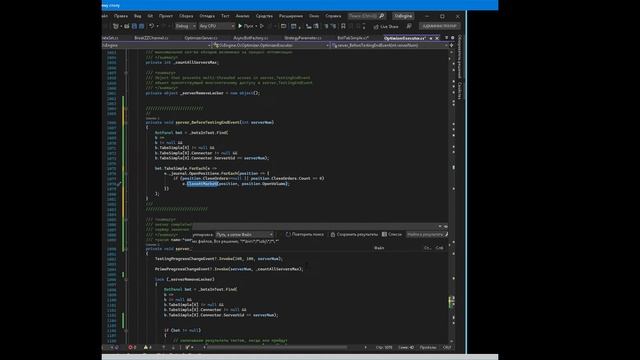Collapse the server_BeforeTestingEndEvent method outline

126,122
